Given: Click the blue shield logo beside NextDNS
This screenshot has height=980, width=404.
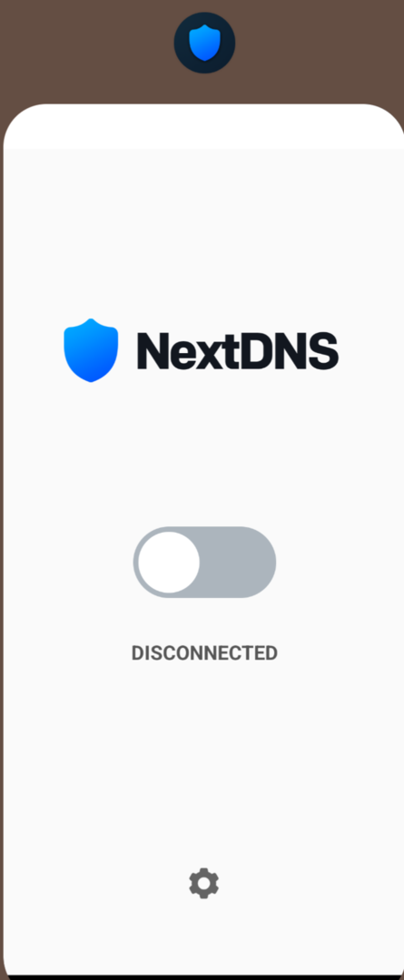Looking at the screenshot, I should [x=91, y=350].
